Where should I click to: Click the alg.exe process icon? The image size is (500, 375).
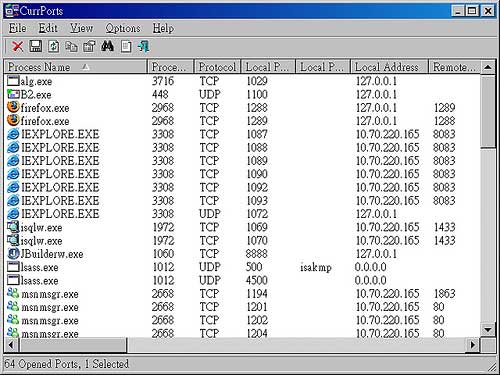click(13, 81)
